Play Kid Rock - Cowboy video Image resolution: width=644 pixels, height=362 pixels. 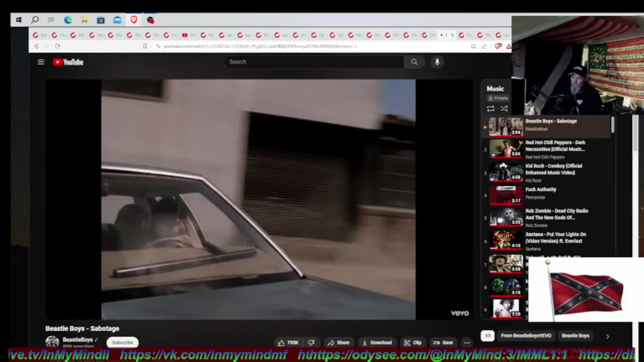pos(547,172)
